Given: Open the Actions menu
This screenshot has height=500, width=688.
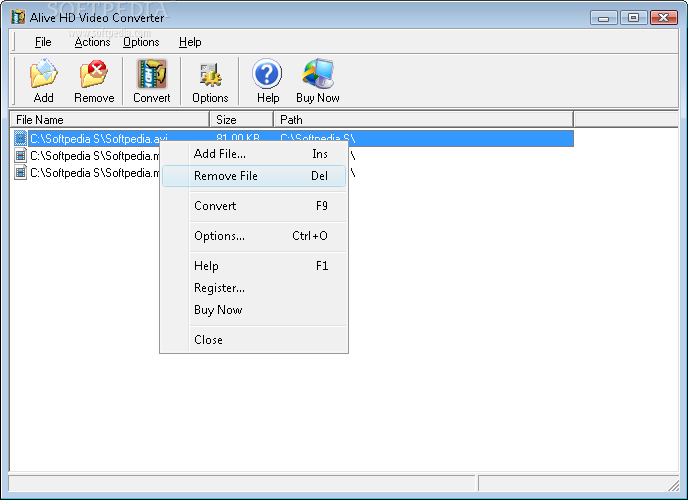Looking at the screenshot, I should pos(92,42).
